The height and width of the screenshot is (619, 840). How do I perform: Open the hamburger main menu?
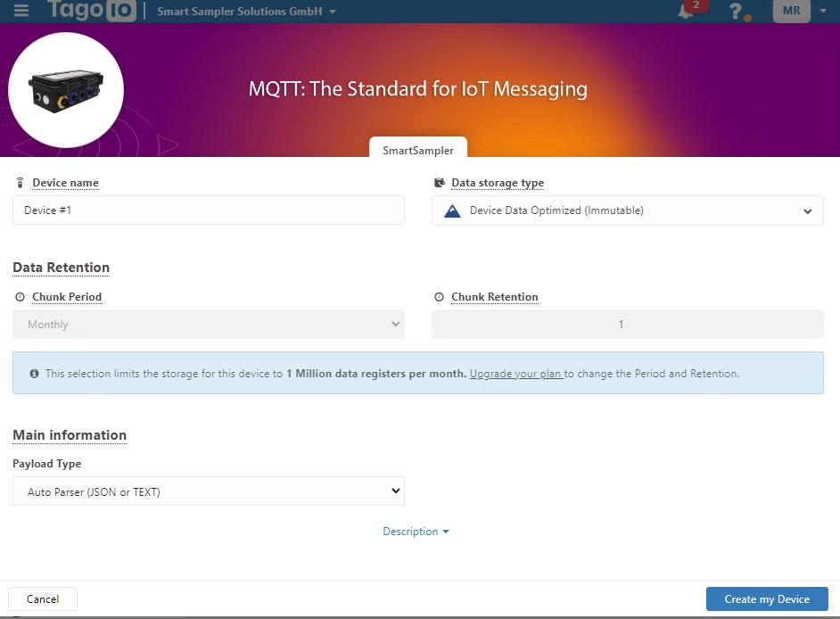point(21,10)
